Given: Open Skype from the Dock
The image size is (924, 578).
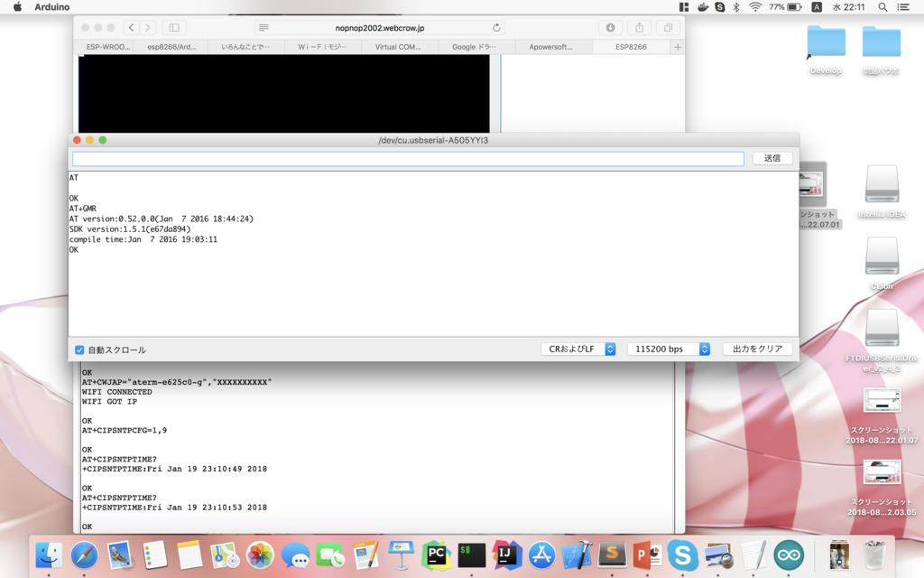Looking at the screenshot, I should (682, 555).
